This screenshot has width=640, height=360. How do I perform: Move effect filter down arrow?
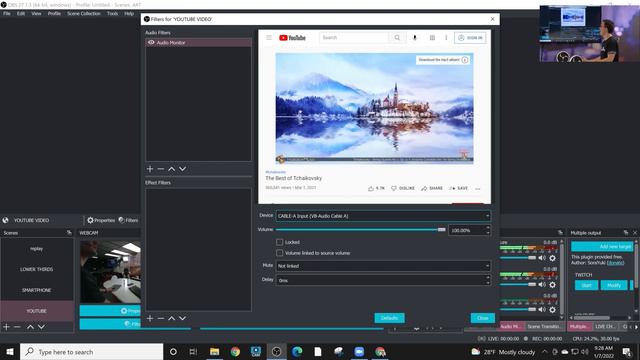coord(182,318)
